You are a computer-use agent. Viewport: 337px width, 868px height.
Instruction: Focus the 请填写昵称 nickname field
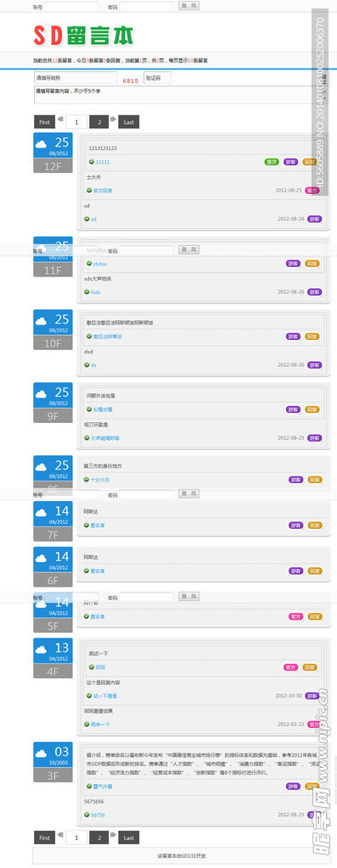(x=76, y=77)
